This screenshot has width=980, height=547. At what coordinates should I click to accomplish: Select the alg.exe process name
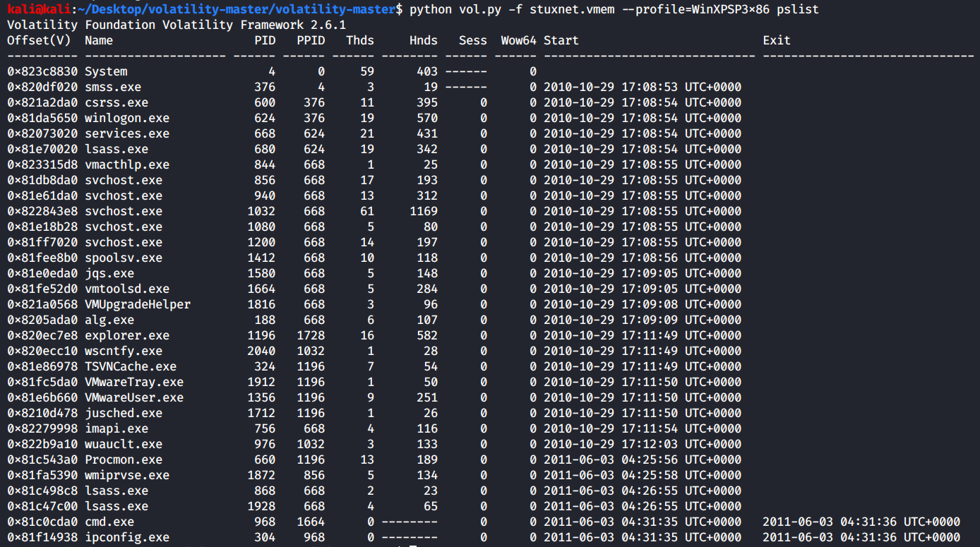(109, 320)
